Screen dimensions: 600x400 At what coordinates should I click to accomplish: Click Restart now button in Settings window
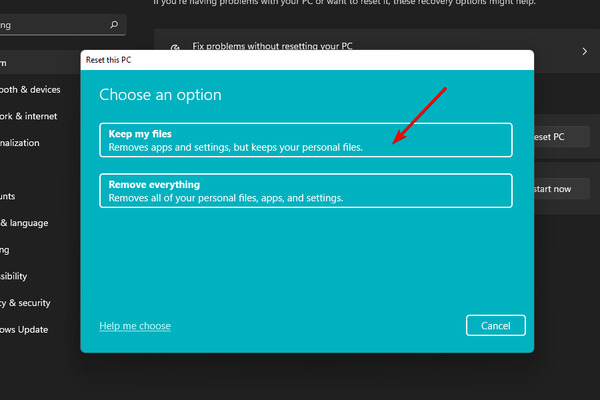click(x=562, y=189)
